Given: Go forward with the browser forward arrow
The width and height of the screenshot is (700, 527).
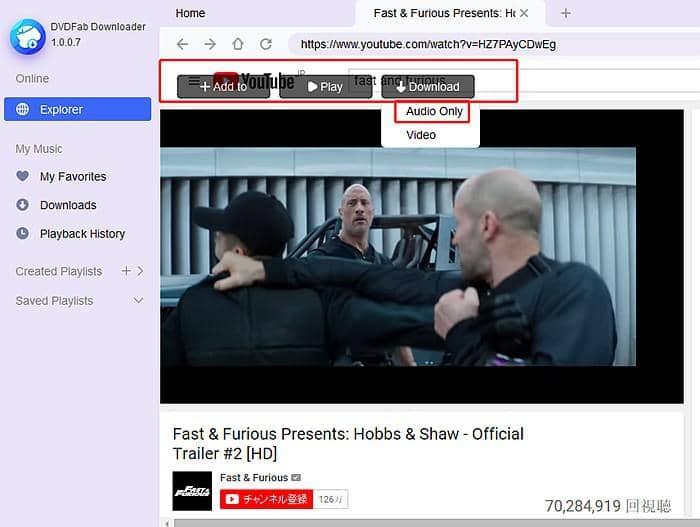Looking at the screenshot, I should coord(210,44).
